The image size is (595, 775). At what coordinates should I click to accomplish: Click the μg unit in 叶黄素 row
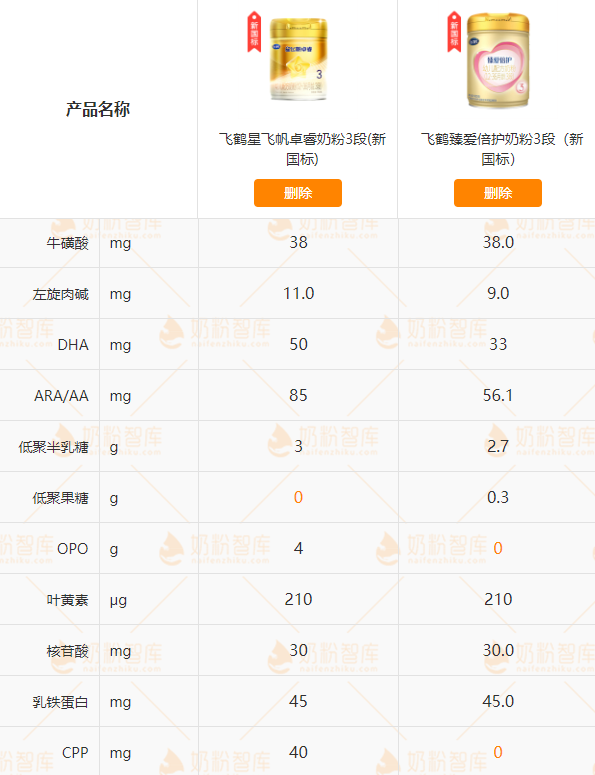[118, 601]
